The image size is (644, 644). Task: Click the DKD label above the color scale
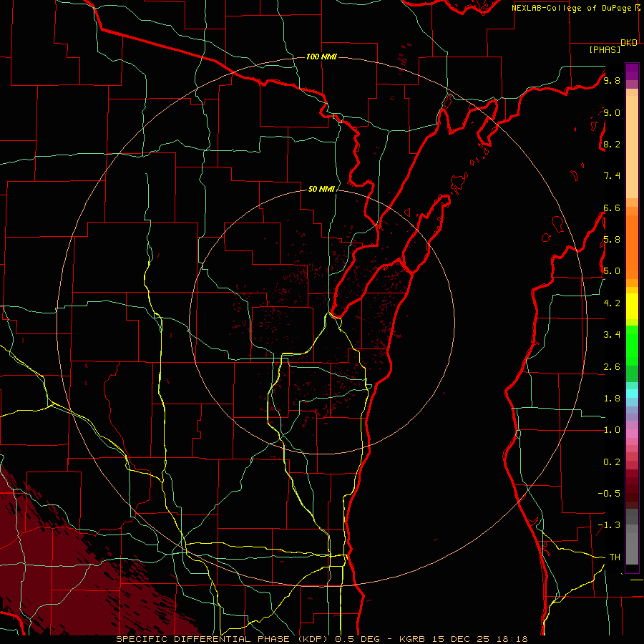coord(629,43)
